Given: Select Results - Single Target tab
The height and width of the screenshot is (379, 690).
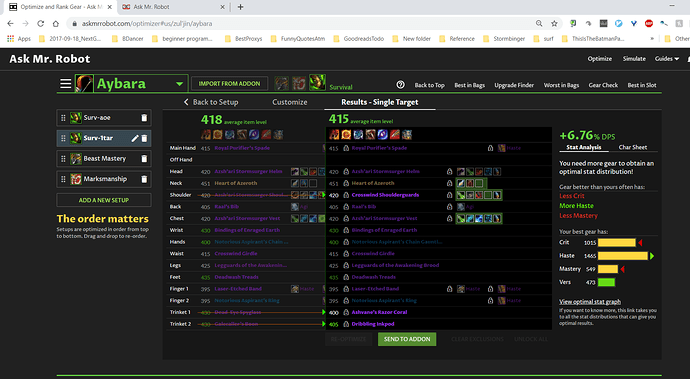Looking at the screenshot, I should (380, 102).
